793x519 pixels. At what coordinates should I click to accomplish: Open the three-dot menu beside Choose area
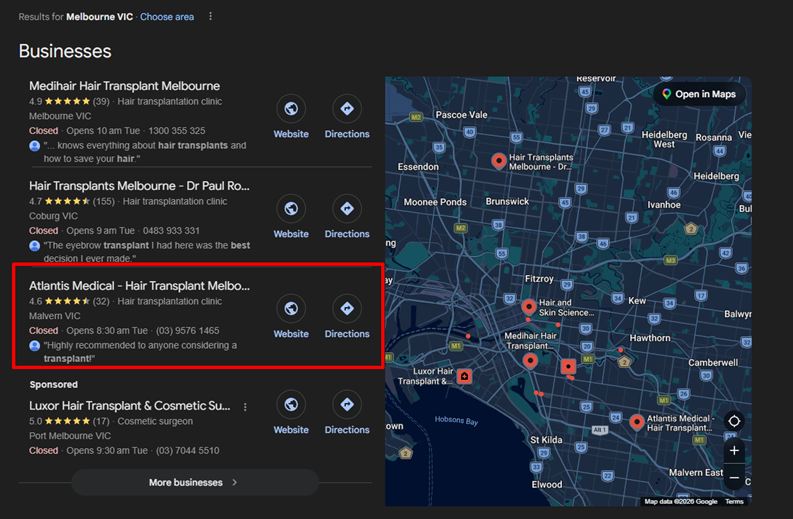(210, 17)
